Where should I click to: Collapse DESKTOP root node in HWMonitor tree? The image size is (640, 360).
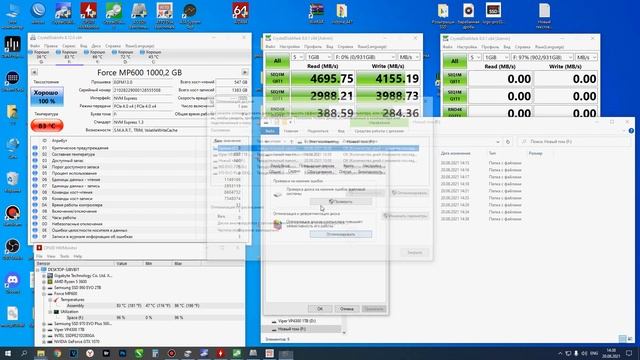[38, 270]
